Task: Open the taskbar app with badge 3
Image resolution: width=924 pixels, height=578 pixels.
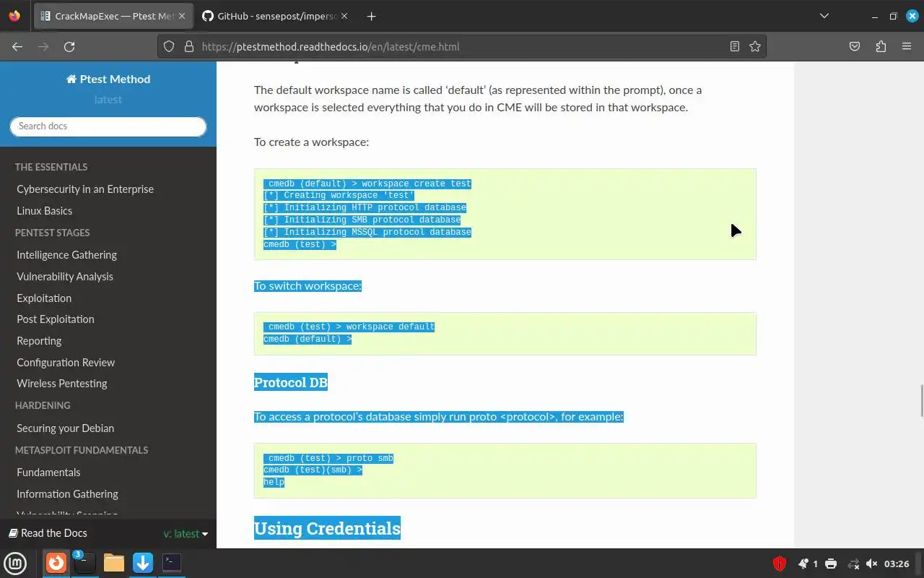Action: click(85, 563)
